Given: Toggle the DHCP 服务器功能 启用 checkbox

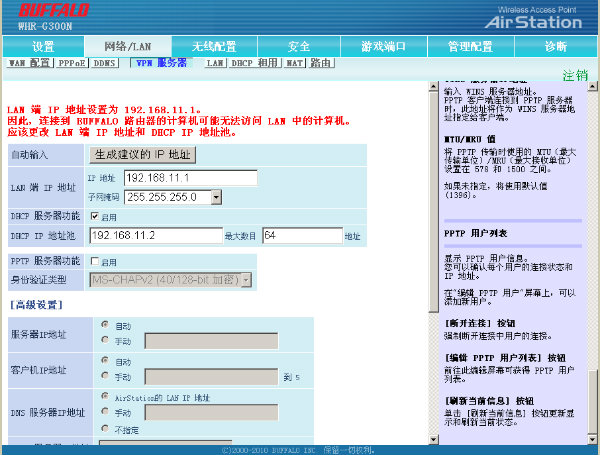Looking at the screenshot, I should [95, 216].
